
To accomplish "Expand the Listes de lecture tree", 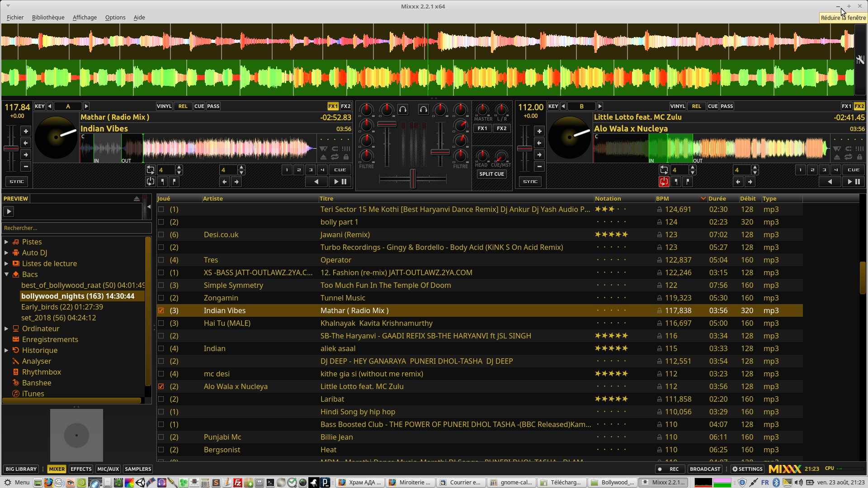I will [6, 263].
